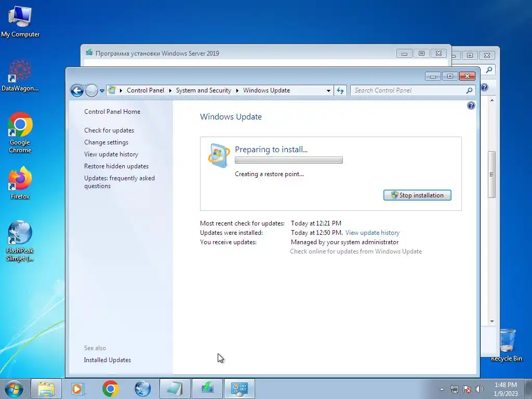Image resolution: width=532 pixels, height=399 pixels.
Task: Click Check for updates link
Action: (109, 130)
